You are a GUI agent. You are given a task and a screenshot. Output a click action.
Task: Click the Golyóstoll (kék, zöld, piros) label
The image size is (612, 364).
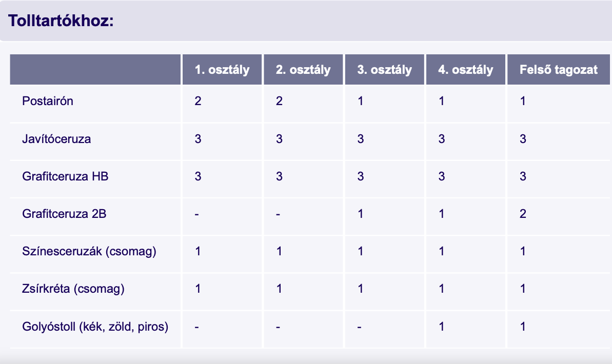click(95, 327)
